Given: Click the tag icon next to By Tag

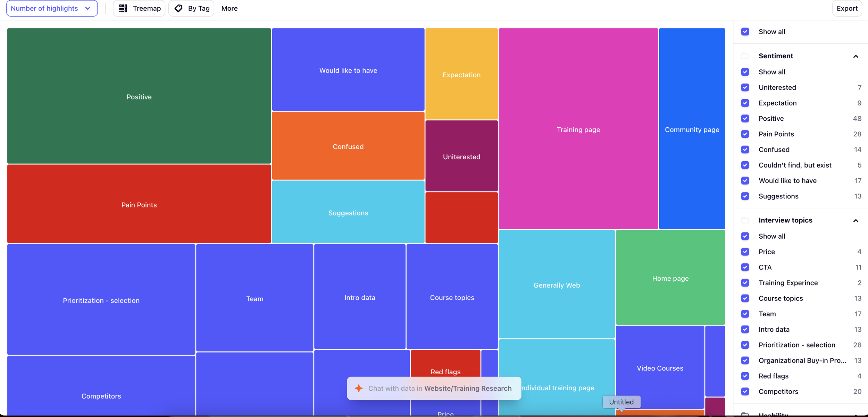Looking at the screenshot, I should (x=178, y=8).
